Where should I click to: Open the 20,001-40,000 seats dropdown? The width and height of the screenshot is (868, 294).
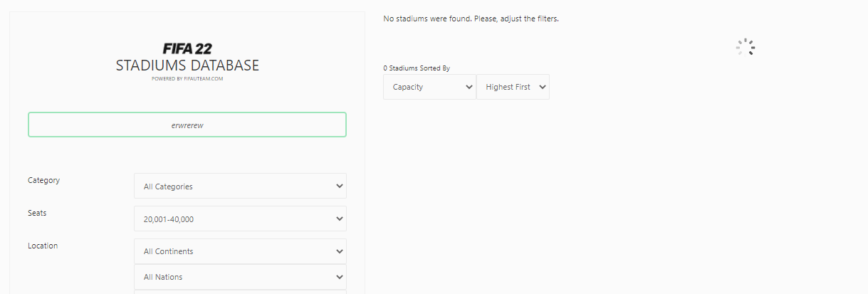pyautogui.click(x=240, y=219)
